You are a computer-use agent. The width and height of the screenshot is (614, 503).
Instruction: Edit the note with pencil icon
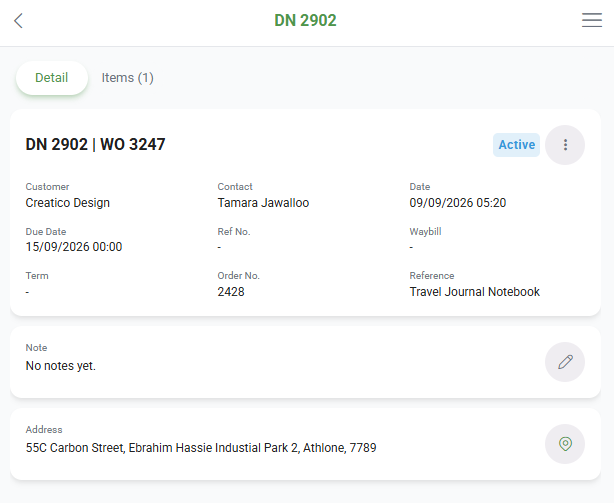point(565,362)
